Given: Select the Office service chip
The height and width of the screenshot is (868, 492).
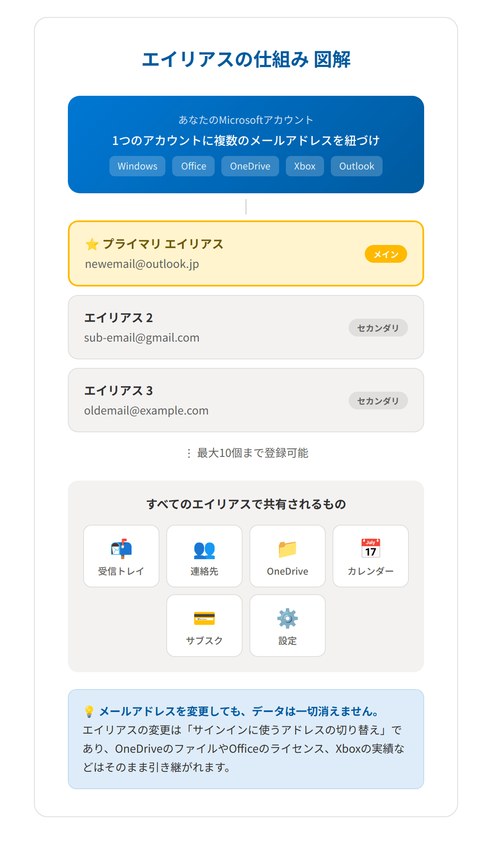Looking at the screenshot, I should pyautogui.click(x=193, y=166).
